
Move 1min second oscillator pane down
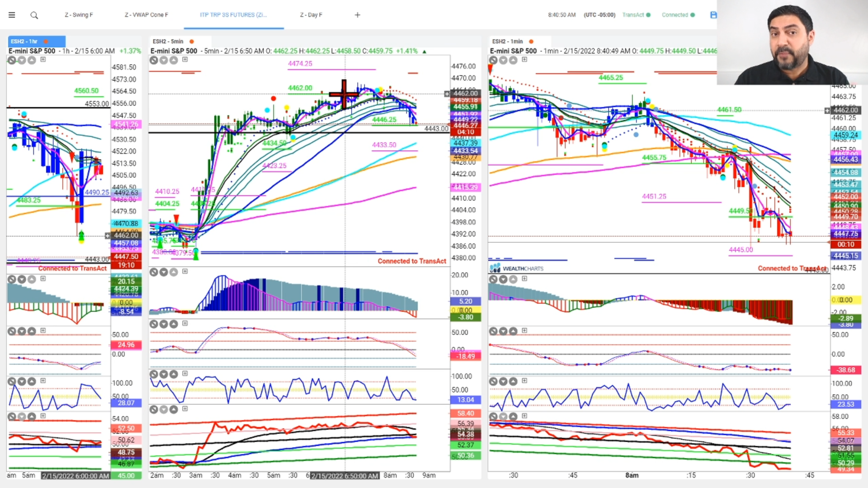[x=503, y=331]
